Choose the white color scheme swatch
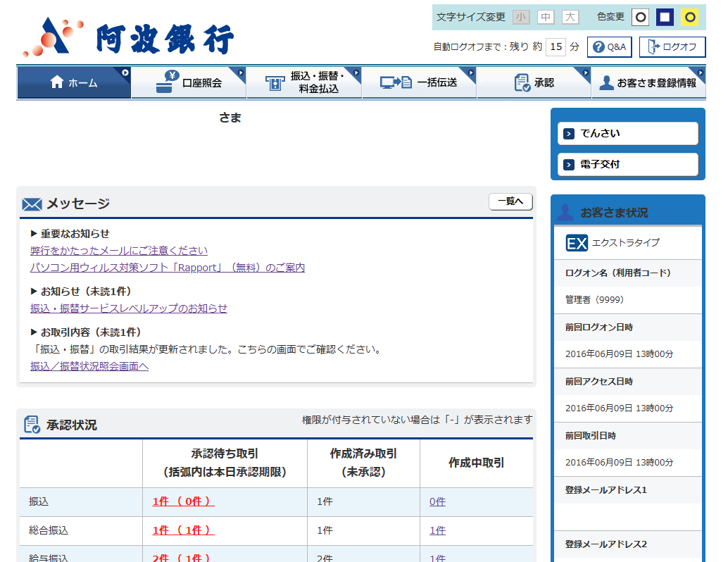The width and height of the screenshot is (728, 562). [x=640, y=17]
